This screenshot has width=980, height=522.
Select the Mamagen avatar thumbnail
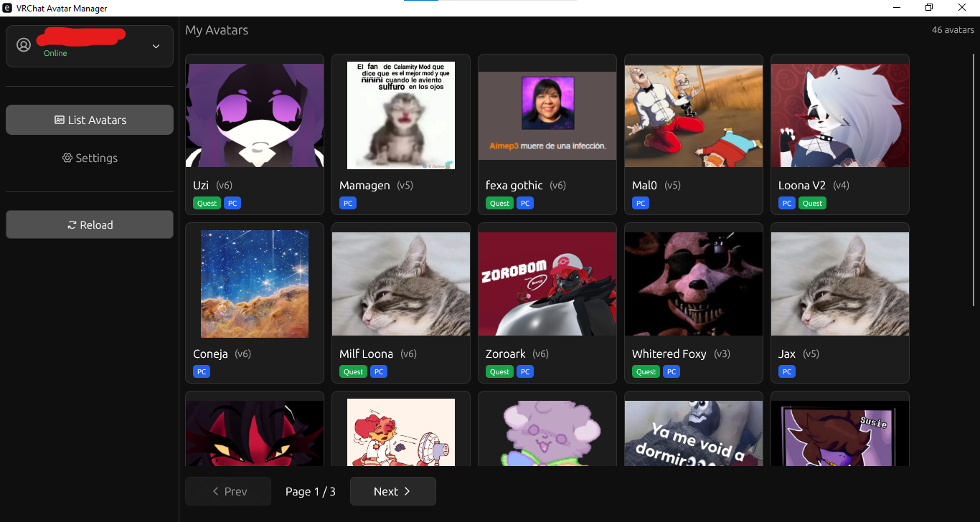tap(401, 115)
